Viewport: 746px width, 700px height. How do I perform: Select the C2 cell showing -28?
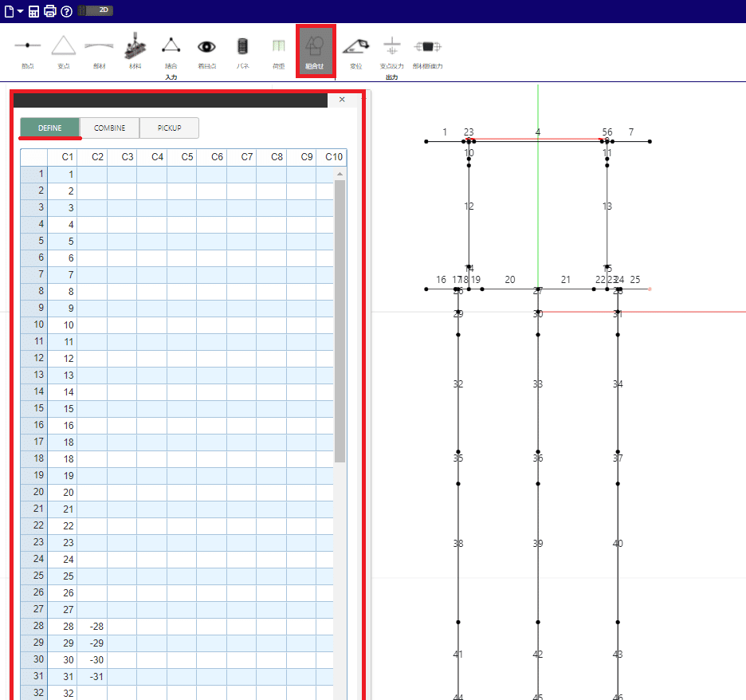92,626
